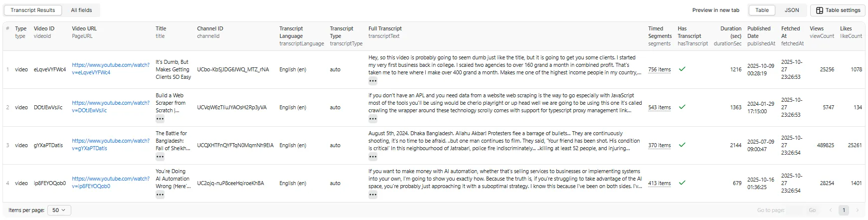The image size is (868, 220).
Task: Open the Items per page dropdown
Action: click(59, 210)
